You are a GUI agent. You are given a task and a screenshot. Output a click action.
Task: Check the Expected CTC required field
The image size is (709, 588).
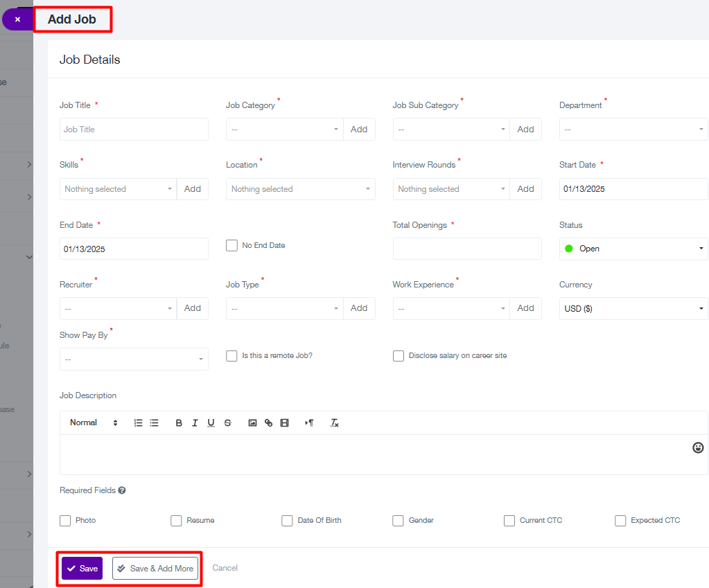click(x=620, y=521)
